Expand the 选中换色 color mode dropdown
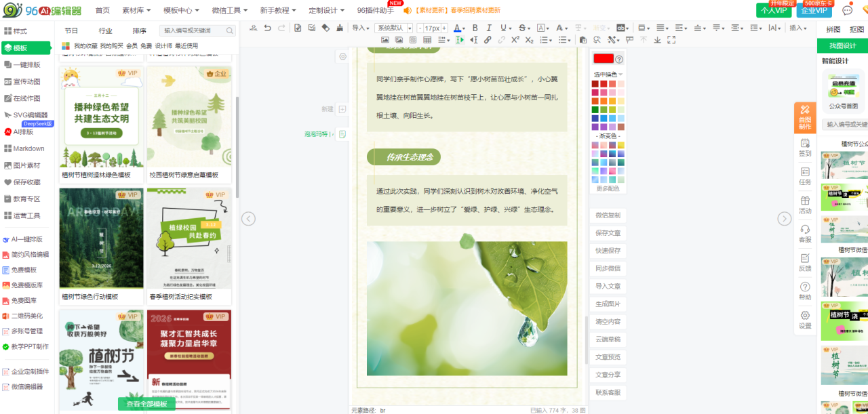The height and width of the screenshot is (414, 868). (x=608, y=75)
